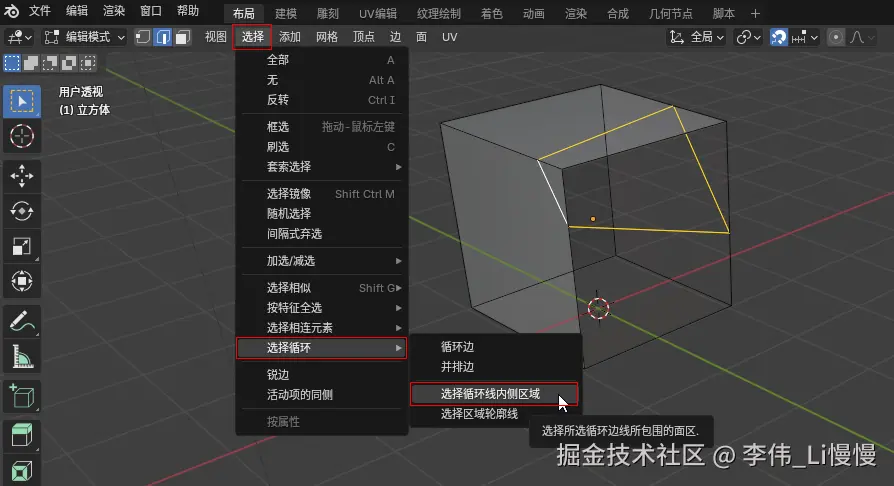The width and height of the screenshot is (894, 486).
Task: Open the 编辑模式 mode dropdown
Action: coord(84,38)
